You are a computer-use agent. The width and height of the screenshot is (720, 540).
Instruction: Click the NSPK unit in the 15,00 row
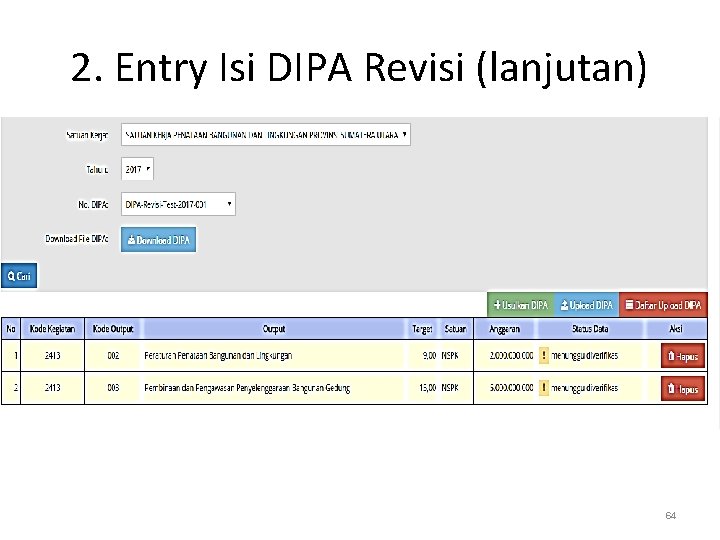pyautogui.click(x=450, y=388)
